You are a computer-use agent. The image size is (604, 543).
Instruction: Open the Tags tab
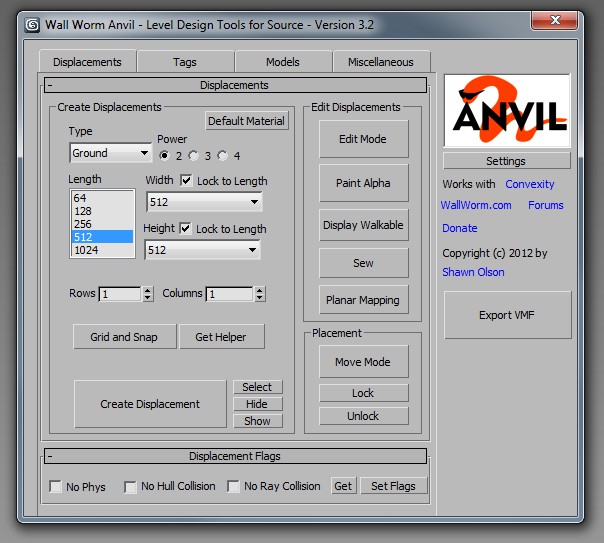coord(185,62)
